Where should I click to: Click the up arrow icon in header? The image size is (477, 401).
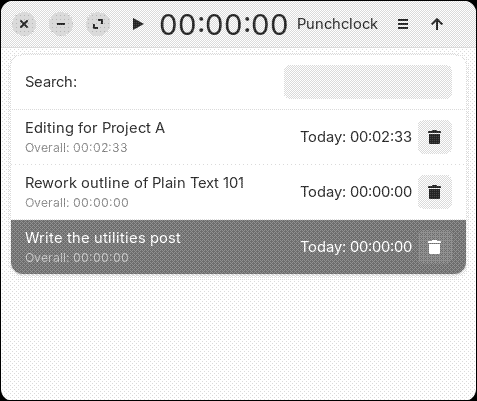(437, 24)
